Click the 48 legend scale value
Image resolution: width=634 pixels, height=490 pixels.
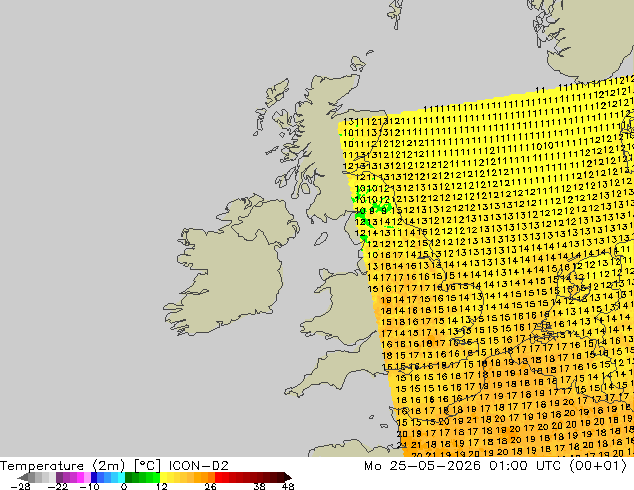[288, 486]
